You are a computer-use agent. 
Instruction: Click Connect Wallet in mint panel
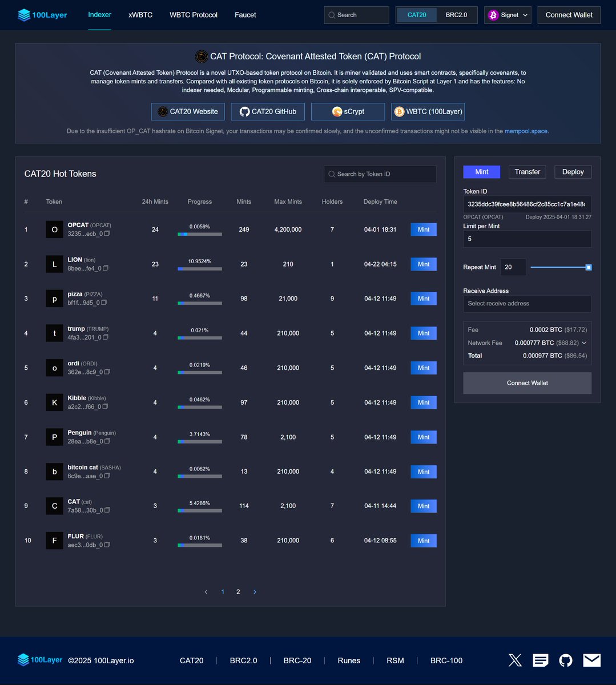click(527, 383)
